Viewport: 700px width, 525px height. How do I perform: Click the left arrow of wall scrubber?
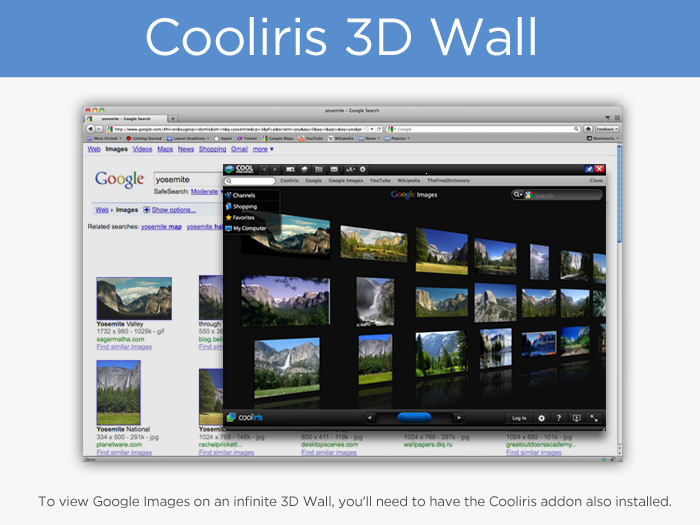coord(370,418)
